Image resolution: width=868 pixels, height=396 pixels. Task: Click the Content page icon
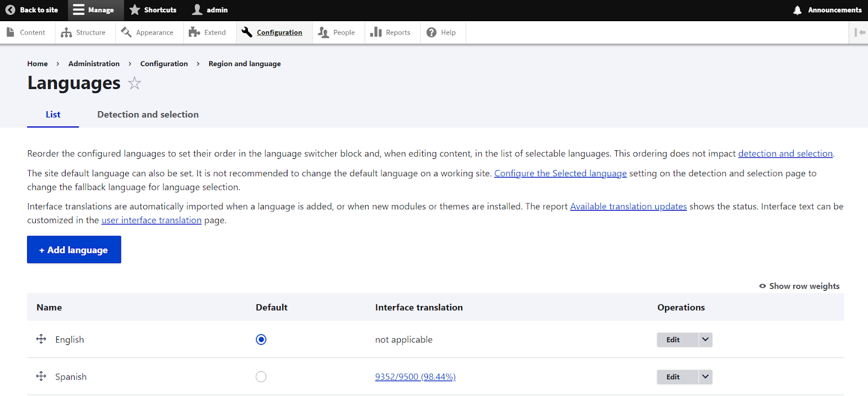click(10, 33)
